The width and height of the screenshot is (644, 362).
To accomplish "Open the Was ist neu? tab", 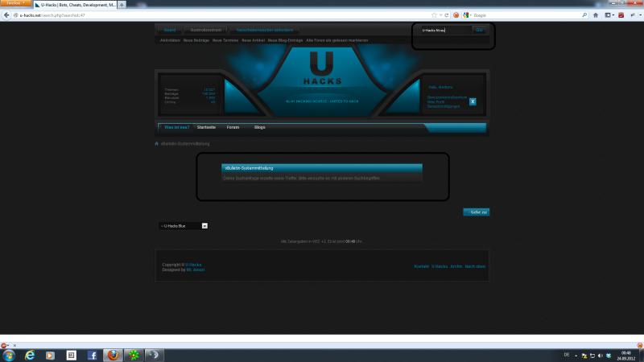I will click(x=177, y=127).
